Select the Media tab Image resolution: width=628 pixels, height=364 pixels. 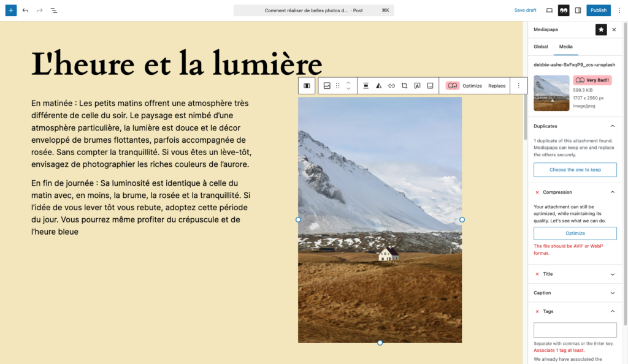tap(565, 47)
